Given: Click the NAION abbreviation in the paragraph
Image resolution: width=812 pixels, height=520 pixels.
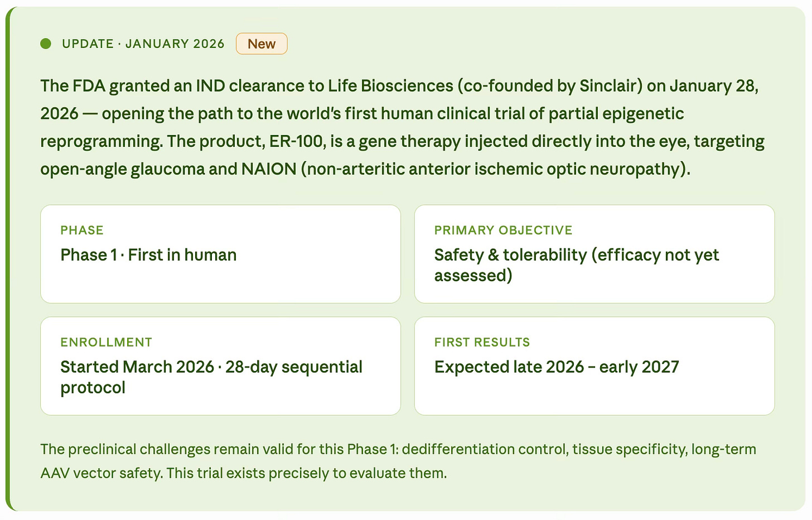Looking at the screenshot, I should (268, 168).
